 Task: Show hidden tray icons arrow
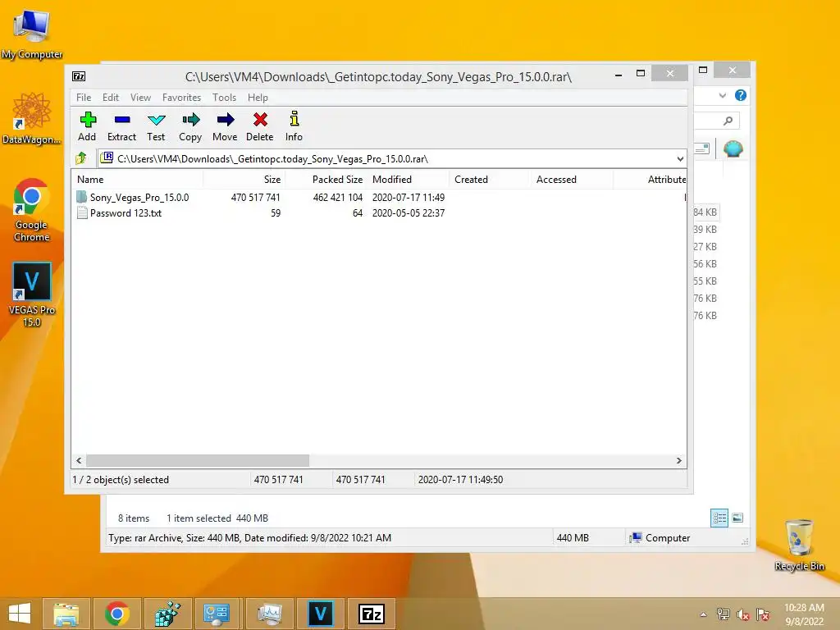point(703,614)
